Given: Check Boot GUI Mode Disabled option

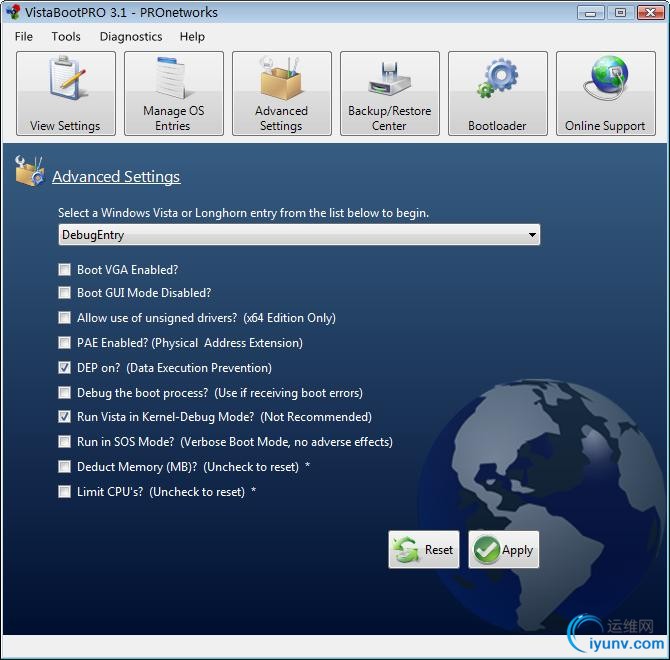Looking at the screenshot, I should [65, 293].
